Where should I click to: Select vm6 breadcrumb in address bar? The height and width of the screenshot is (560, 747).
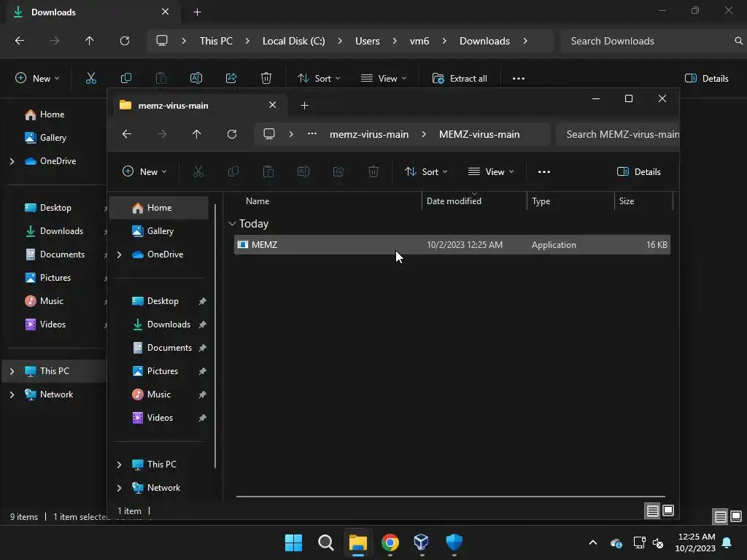(x=419, y=41)
